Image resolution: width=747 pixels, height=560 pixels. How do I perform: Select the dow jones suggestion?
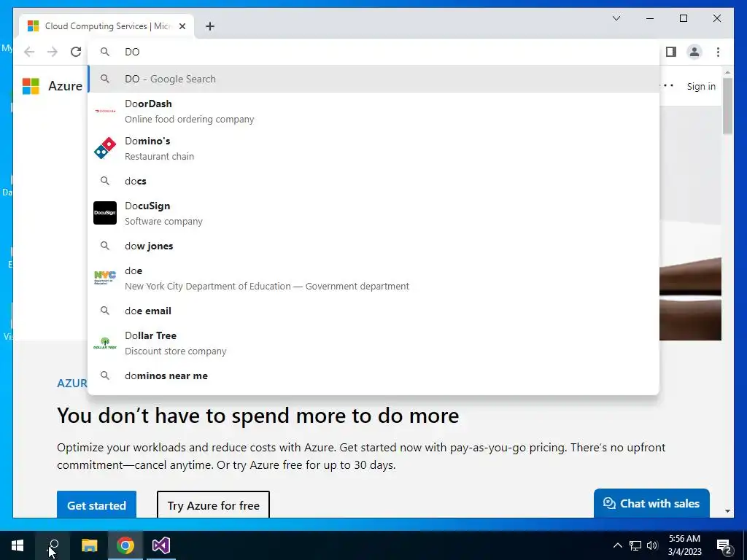pos(373,246)
